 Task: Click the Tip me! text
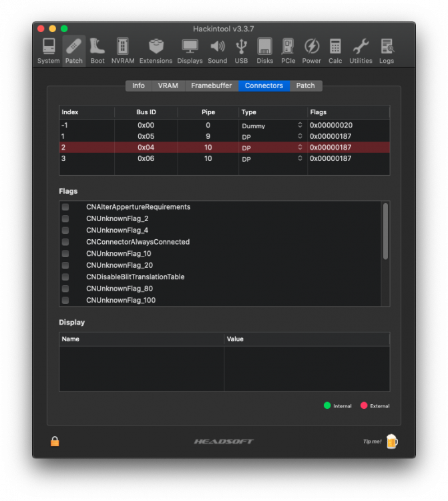click(x=372, y=442)
